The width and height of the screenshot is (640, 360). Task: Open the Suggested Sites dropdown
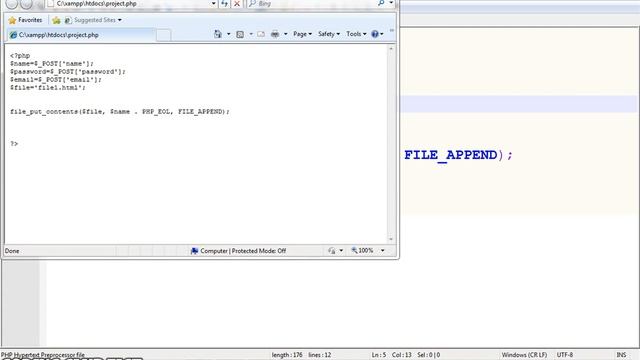pyautogui.click(x=93, y=20)
